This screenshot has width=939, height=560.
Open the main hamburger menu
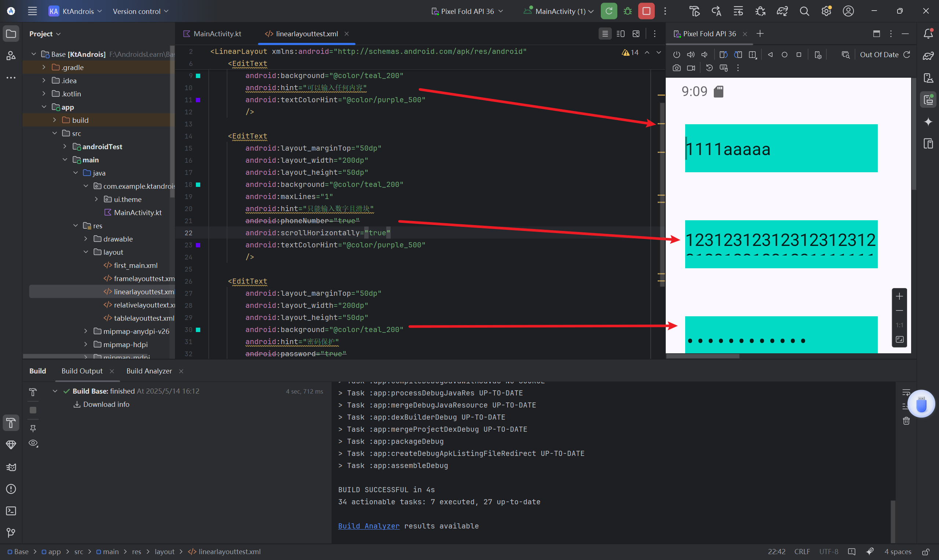(33, 11)
